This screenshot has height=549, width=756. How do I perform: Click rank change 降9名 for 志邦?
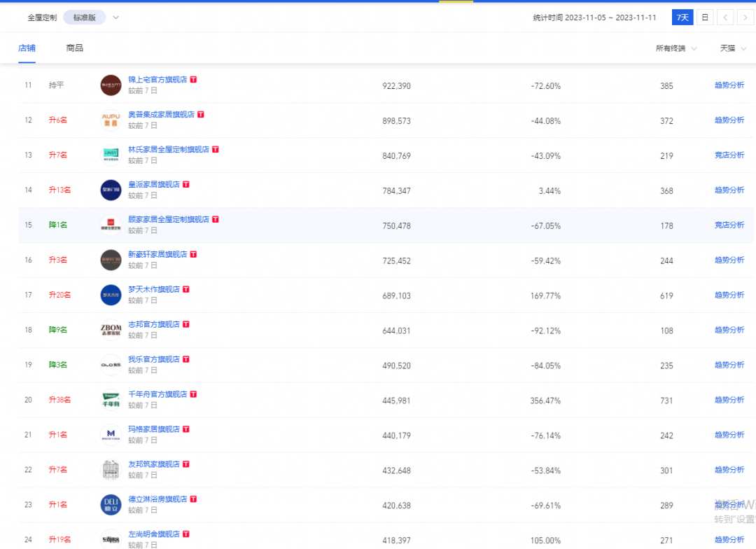point(58,330)
